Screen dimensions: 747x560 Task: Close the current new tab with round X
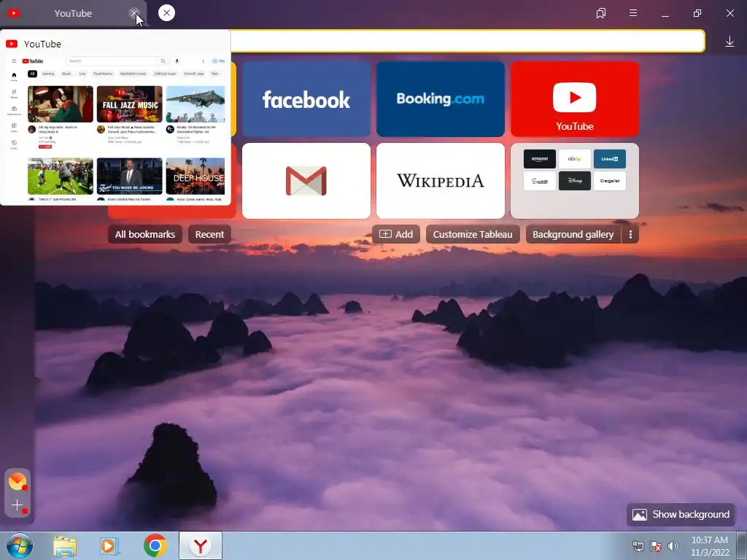click(166, 13)
